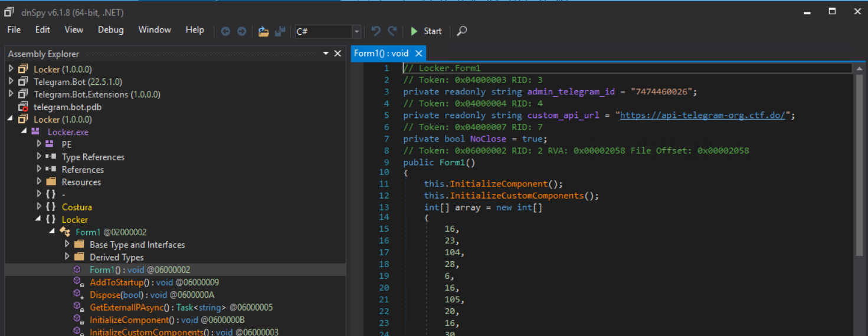The height and width of the screenshot is (336, 868).
Task: Open the Window menu
Action: click(155, 29)
